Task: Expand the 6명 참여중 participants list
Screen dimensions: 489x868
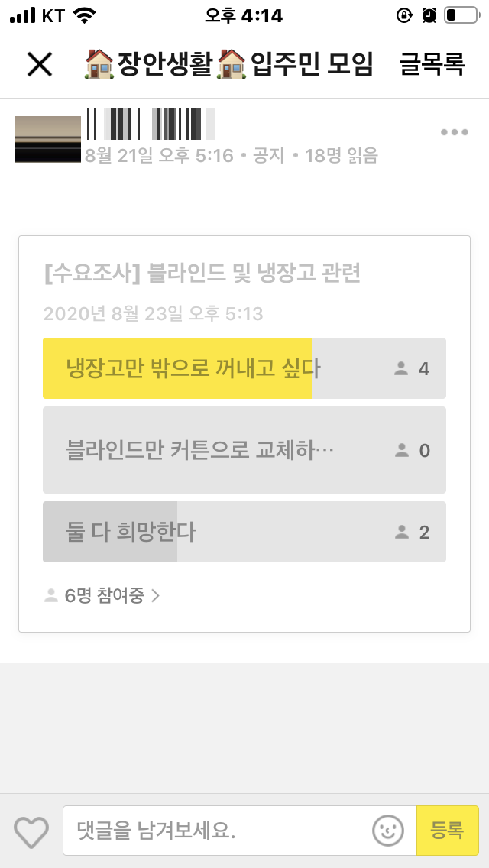Action: [102, 596]
